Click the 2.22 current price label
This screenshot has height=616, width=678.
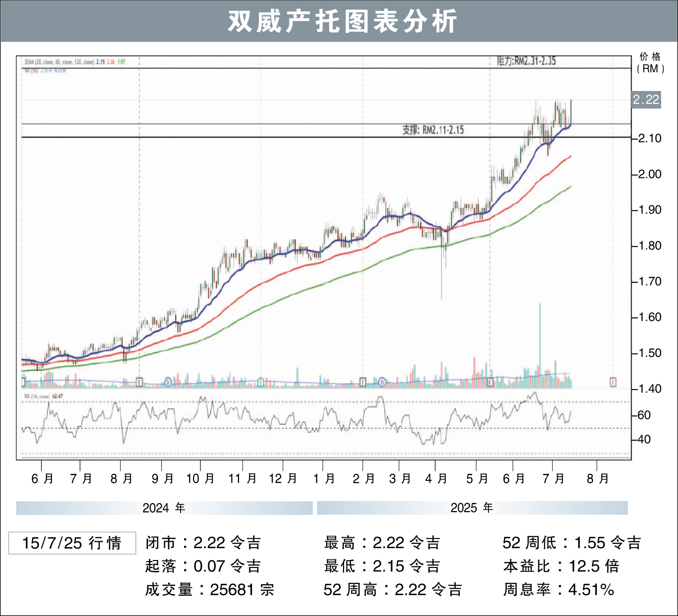click(646, 100)
